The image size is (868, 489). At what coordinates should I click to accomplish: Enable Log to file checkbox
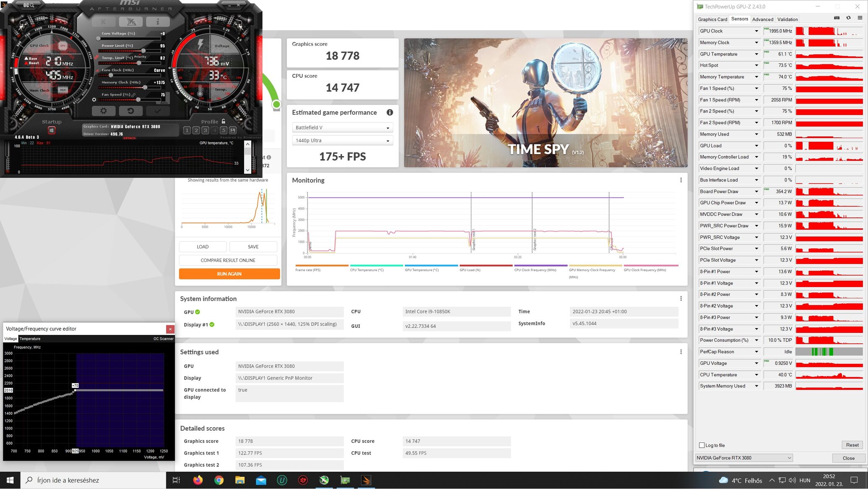(x=702, y=445)
